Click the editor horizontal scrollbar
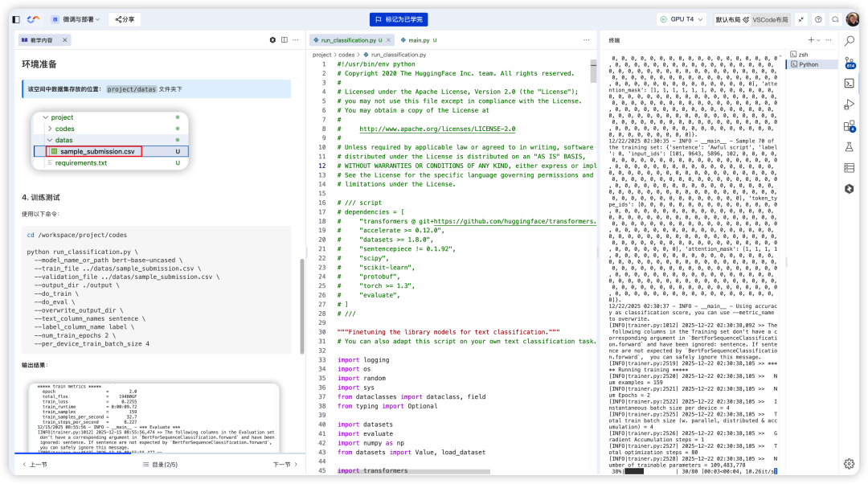This screenshot has height=484, width=868. click(414, 472)
